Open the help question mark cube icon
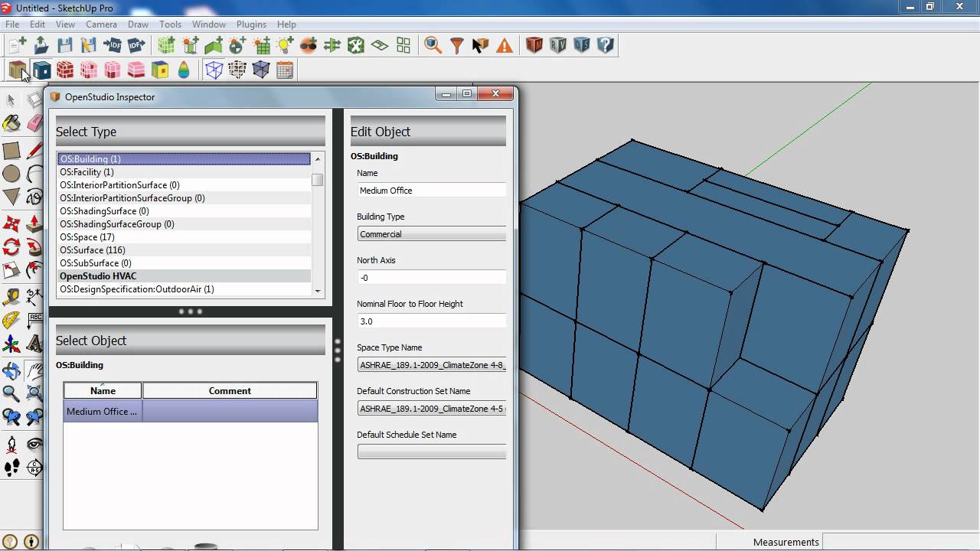 point(606,45)
